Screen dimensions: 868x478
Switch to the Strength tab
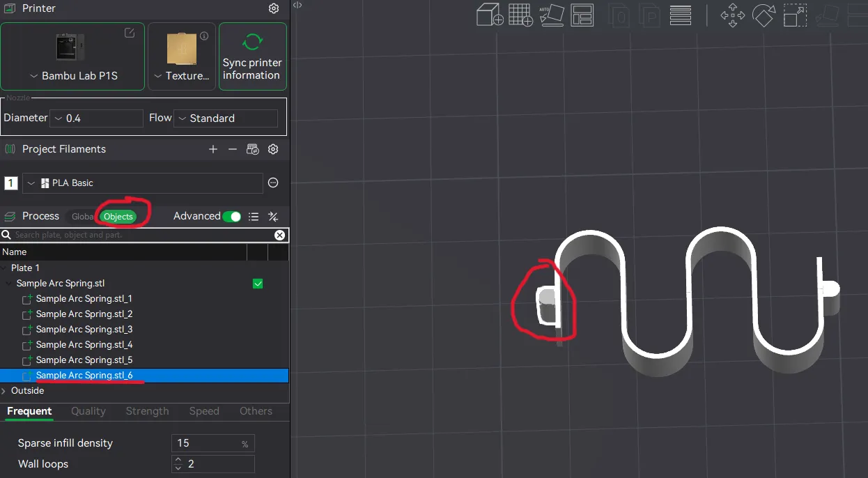pos(147,411)
